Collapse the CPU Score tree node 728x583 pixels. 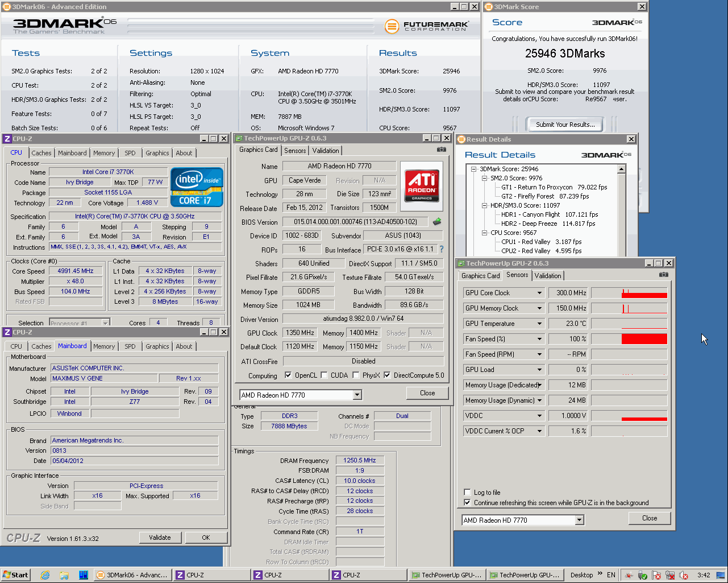pyautogui.click(x=485, y=233)
